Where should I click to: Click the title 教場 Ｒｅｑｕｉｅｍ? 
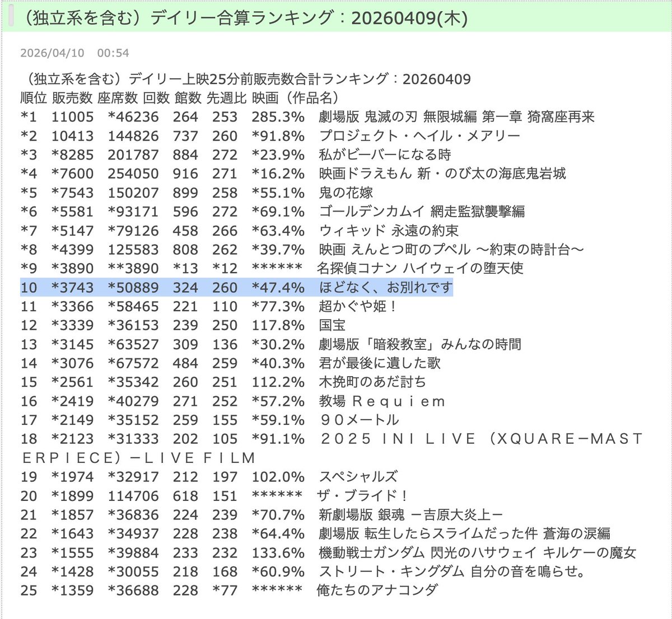[382, 402]
